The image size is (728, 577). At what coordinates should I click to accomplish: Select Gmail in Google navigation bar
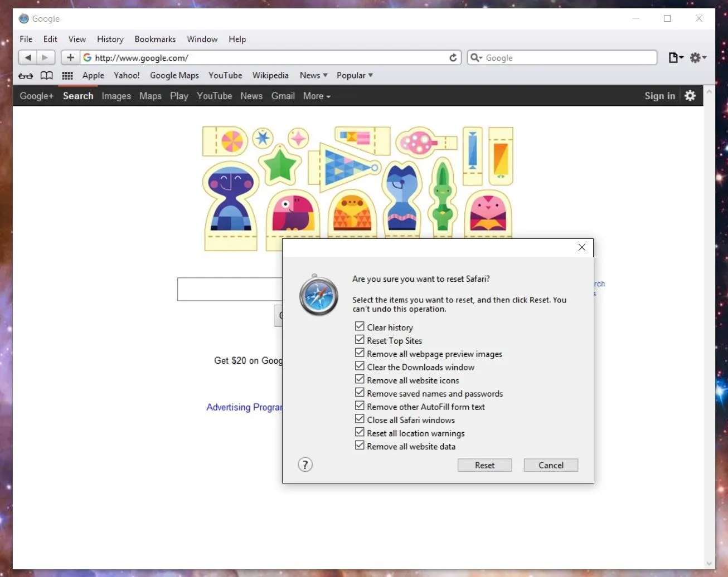pyautogui.click(x=283, y=96)
